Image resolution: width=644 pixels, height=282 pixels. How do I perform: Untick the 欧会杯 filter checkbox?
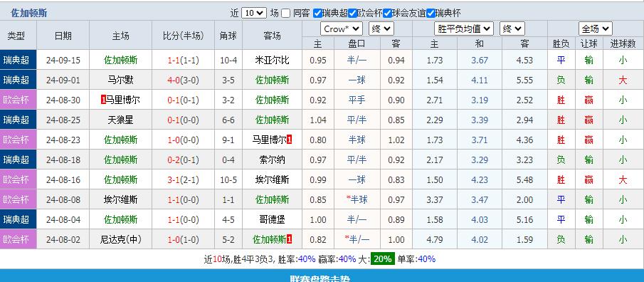(352, 13)
